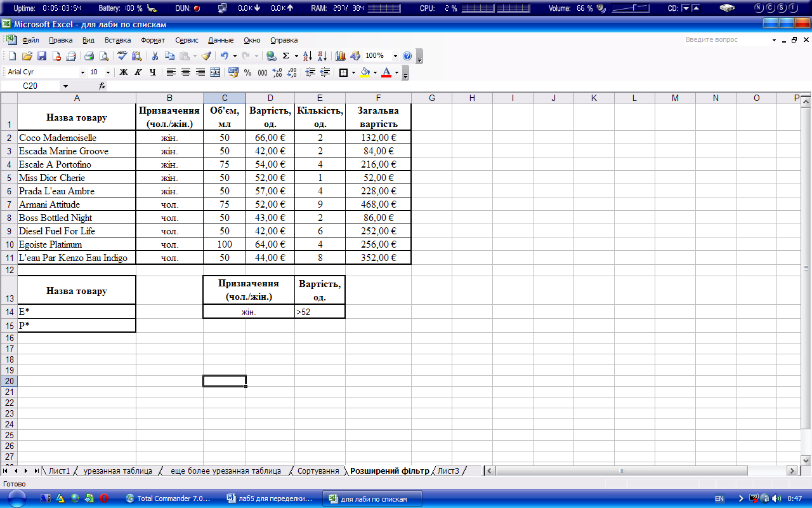Apply yellow fill color bucket
The image size is (812, 508).
pyautogui.click(x=365, y=72)
